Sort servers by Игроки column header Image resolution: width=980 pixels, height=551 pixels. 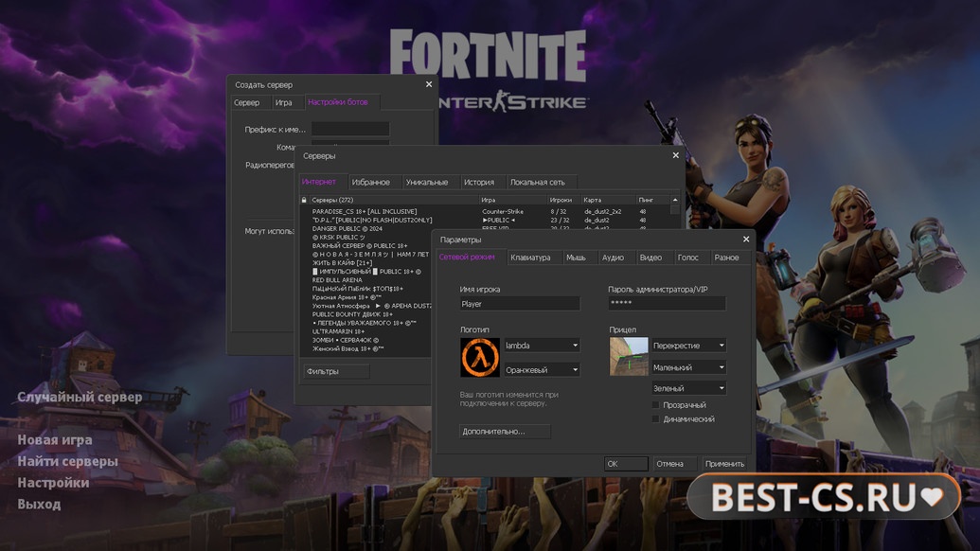563,200
